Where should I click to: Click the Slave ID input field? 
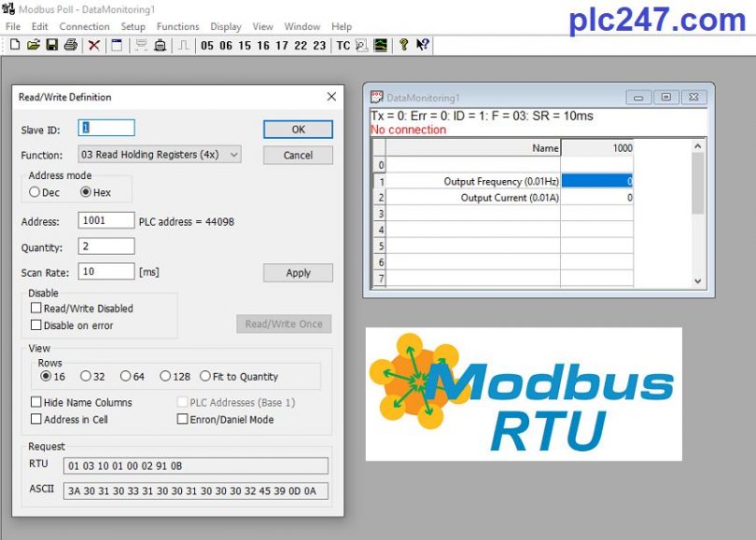coord(106,128)
